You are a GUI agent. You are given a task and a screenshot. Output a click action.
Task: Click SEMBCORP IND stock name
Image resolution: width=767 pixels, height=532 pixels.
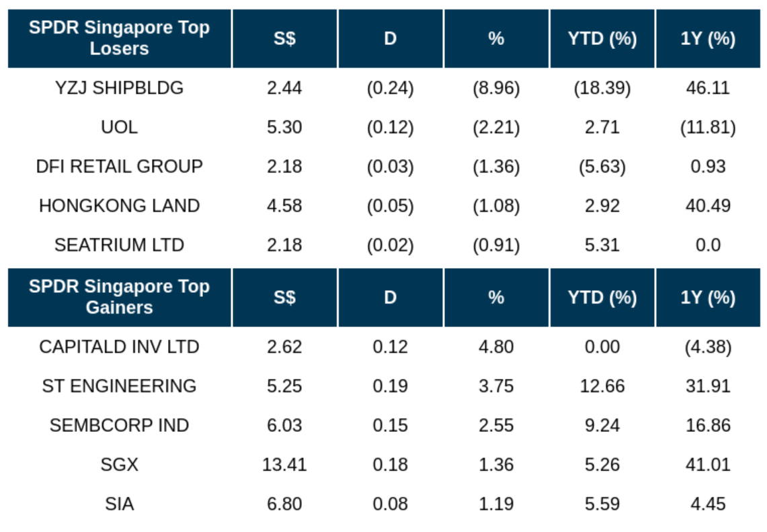click(119, 425)
